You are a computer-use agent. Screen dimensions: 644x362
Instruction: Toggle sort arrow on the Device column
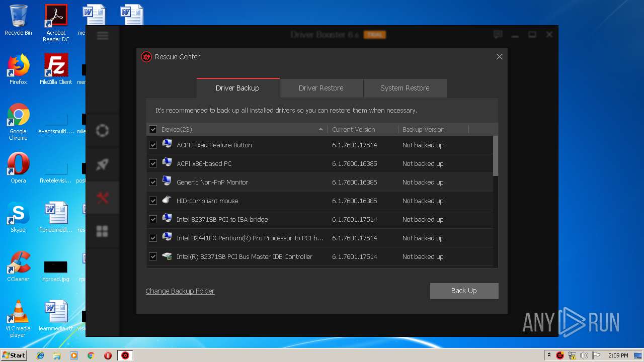(x=320, y=129)
